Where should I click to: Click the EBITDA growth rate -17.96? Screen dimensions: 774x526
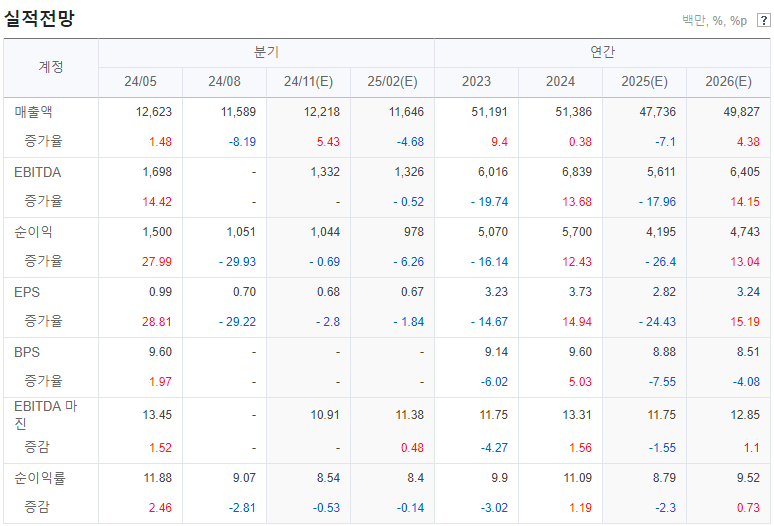point(658,202)
